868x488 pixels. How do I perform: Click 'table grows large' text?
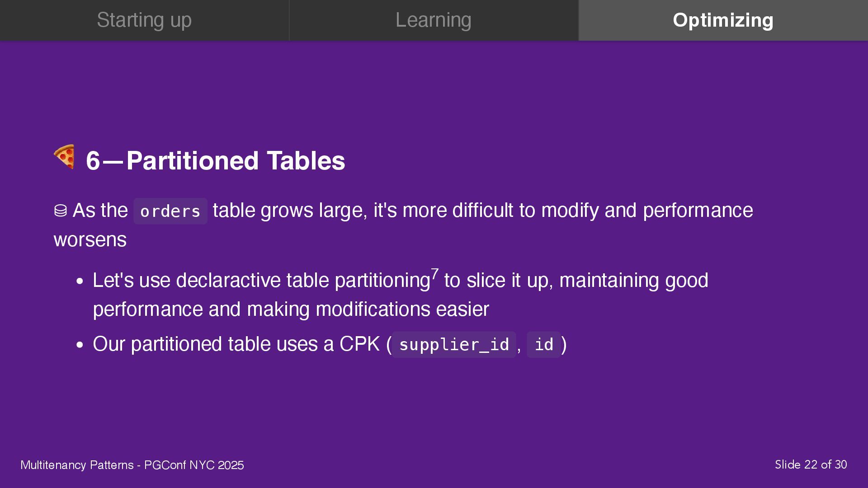pos(290,211)
